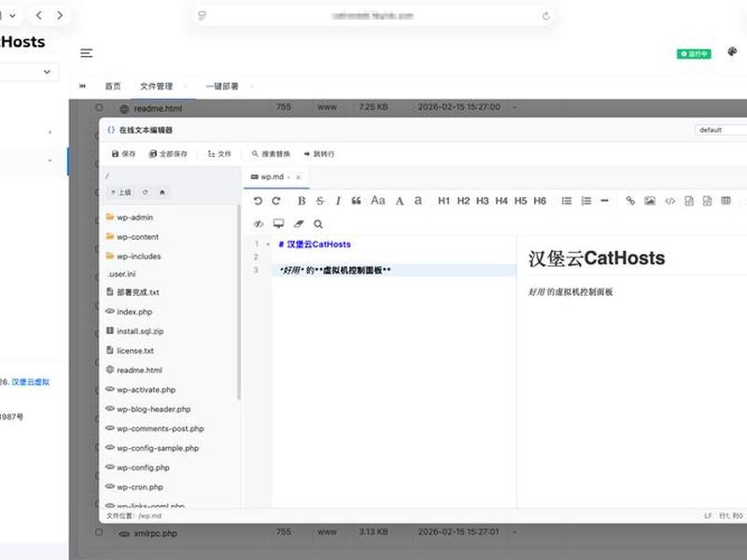747x560 pixels.
Task: Go up a directory with 上级
Action: tap(121, 192)
